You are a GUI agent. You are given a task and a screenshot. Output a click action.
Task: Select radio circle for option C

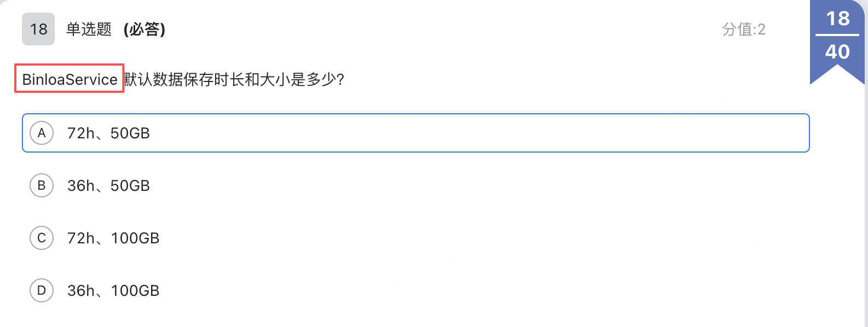click(x=42, y=238)
